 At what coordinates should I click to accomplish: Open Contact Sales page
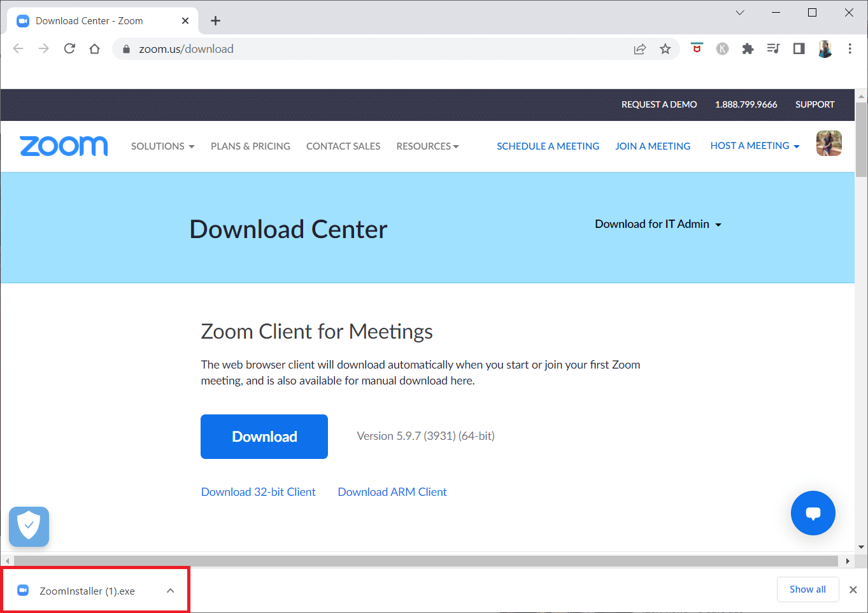tap(343, 146)
